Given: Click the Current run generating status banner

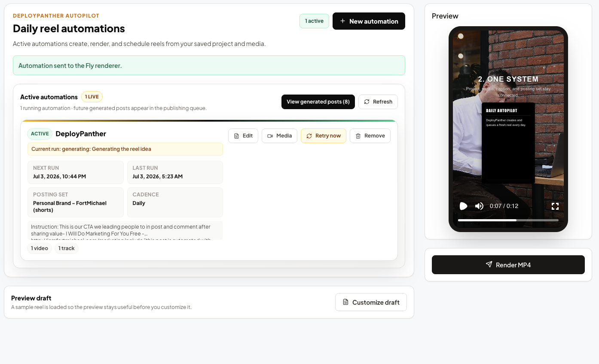Looking at the screenshot, I should [125, 149].
